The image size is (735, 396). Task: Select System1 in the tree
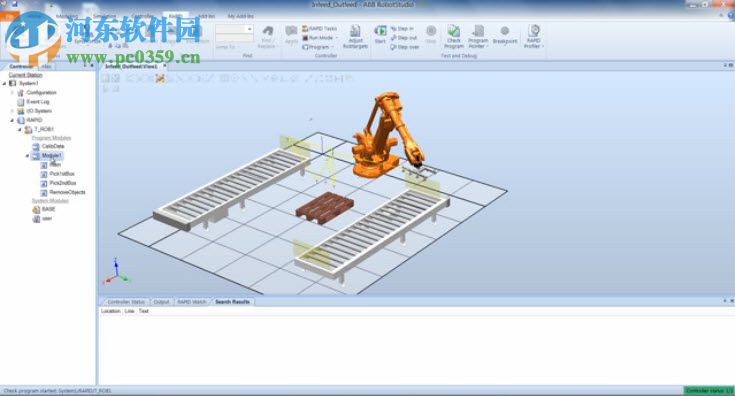point(29,83)
